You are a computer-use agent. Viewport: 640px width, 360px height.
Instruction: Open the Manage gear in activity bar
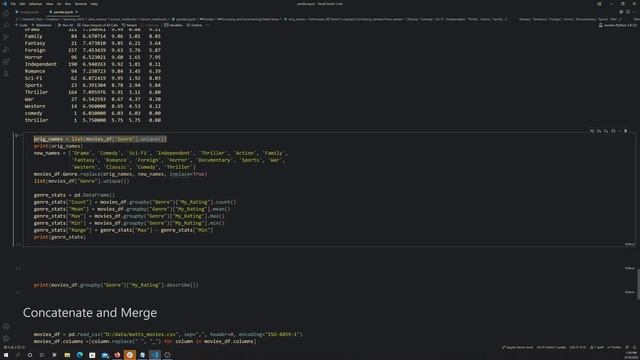(x=6, y=338)
